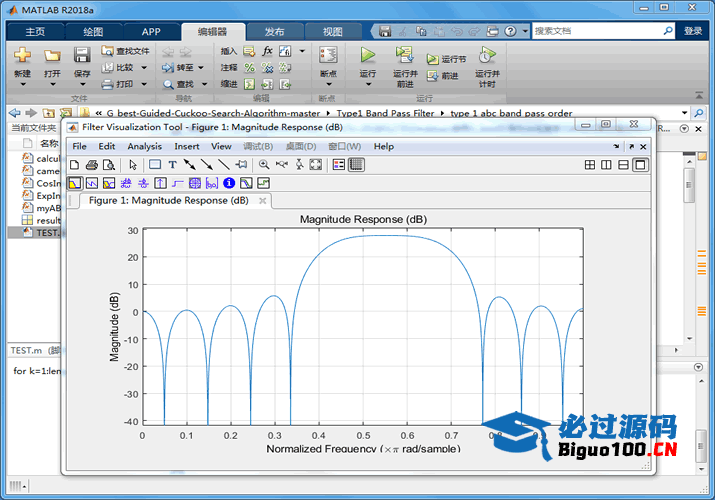715x500 pixels.
Task: Toggle the grid display in Filter Visualization Tool
Action: click(x=355, y=165)
